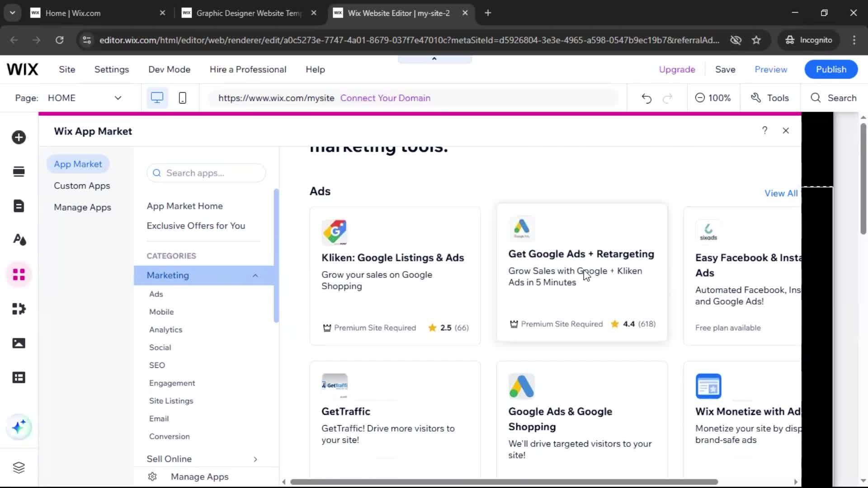Open Get Google Ads + Retargeting card
Image resolution: width=868 pixels, height=488 pixels.
pyautogui.click(x=582, y=272)
